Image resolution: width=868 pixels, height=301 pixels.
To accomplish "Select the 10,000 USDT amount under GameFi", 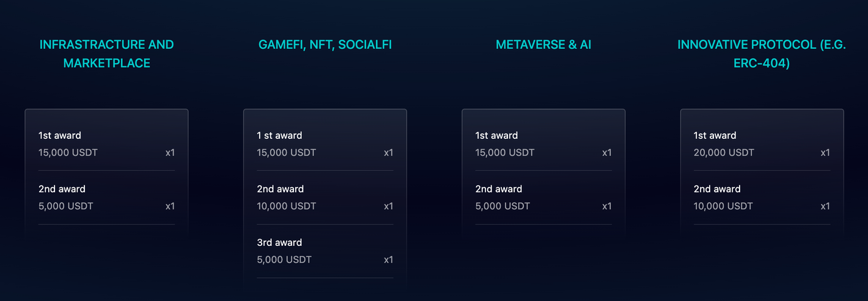I will point(287,206).
